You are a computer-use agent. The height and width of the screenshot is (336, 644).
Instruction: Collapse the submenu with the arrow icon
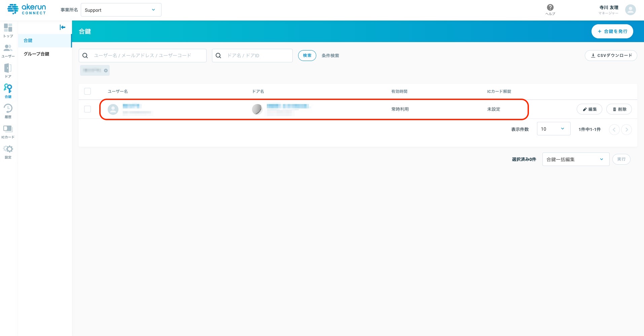pyautogui.click(x=63, y=27)
